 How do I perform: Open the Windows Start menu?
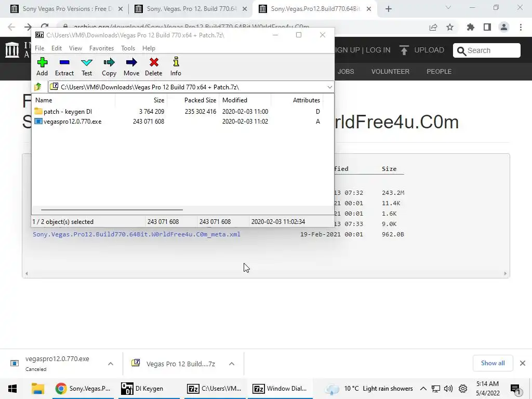coord(12,389)
